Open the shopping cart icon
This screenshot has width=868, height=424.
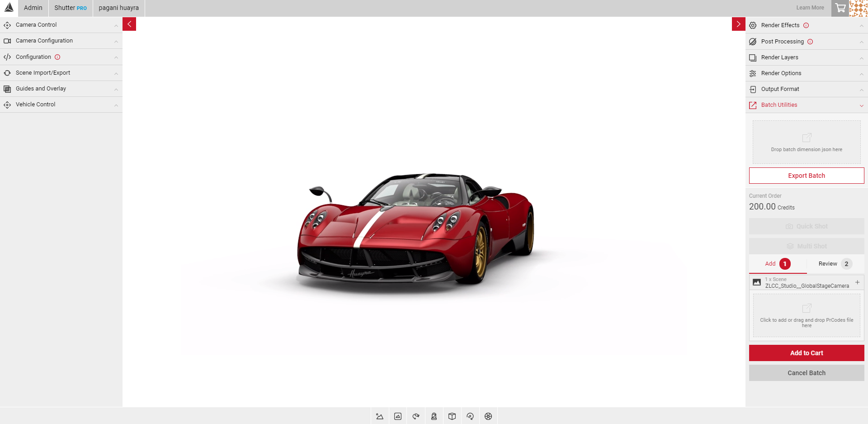coord(840,8)
